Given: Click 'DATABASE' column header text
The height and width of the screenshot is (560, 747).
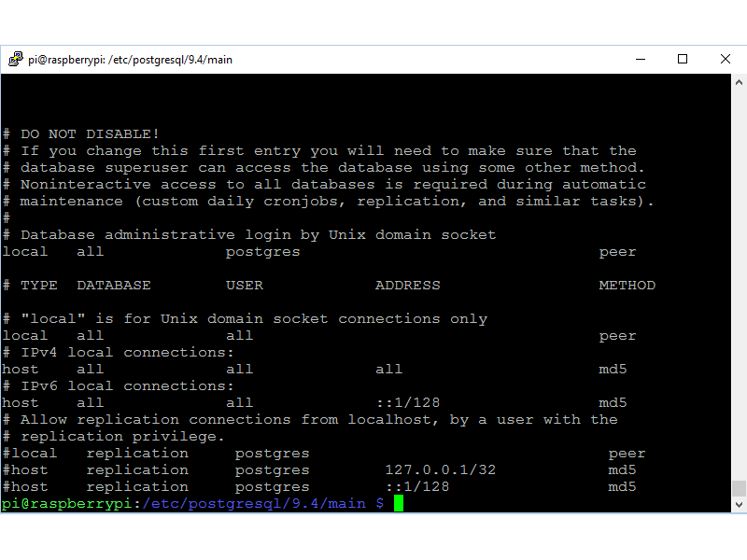Looking at the screenshot, I should coord(114,286).
